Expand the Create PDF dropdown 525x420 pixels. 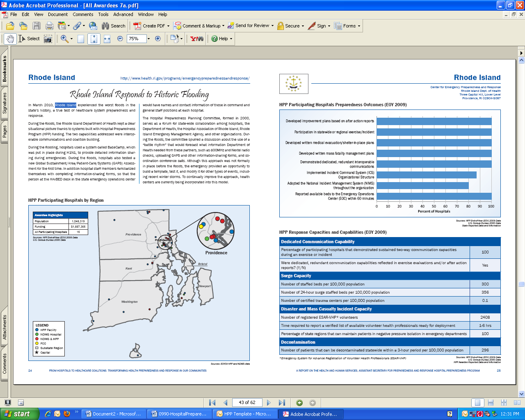(168, 26)
